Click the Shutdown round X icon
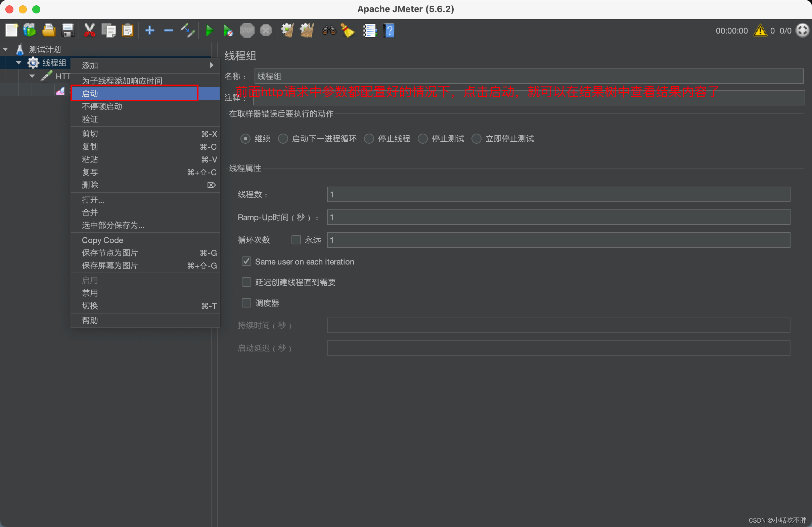Screen dimensions: 812x527 coord(266,30)
